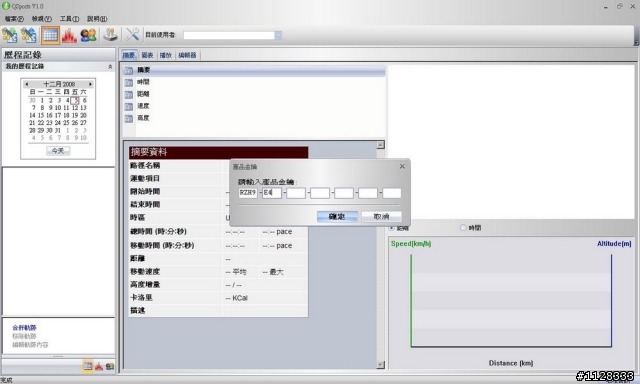Screen dimensions: 640x384
Task: Select the 速度 row in the list
Action: click(x=254, y=107)
